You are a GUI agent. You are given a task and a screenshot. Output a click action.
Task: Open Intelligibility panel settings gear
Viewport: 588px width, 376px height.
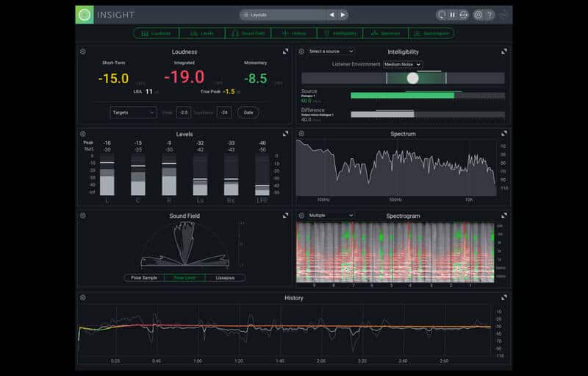click(x=301, y=52)
